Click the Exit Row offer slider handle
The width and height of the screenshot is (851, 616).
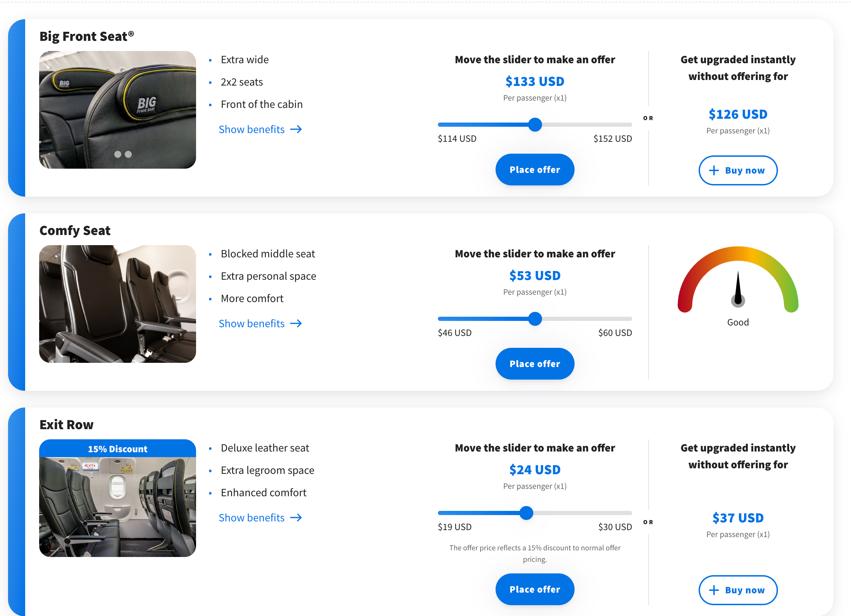[x=526, y=513]
